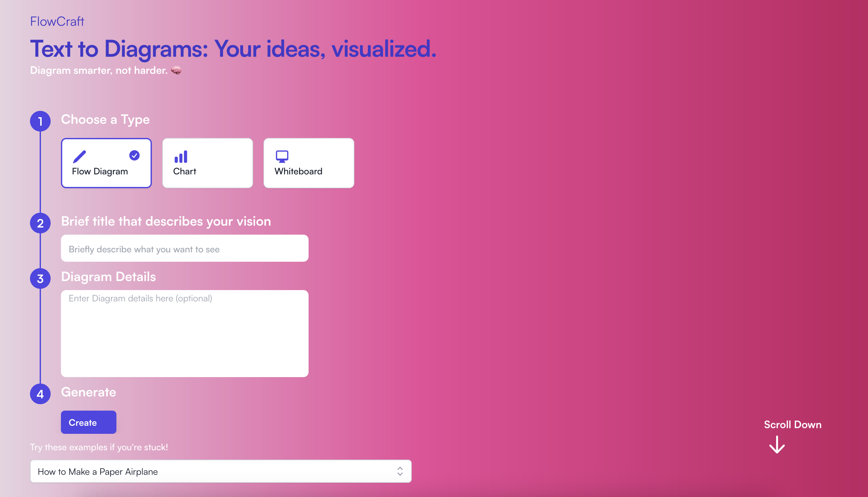868x497 pixels.
Task: Click the Scroll Down arrow icon
Action: coord(777,444)
